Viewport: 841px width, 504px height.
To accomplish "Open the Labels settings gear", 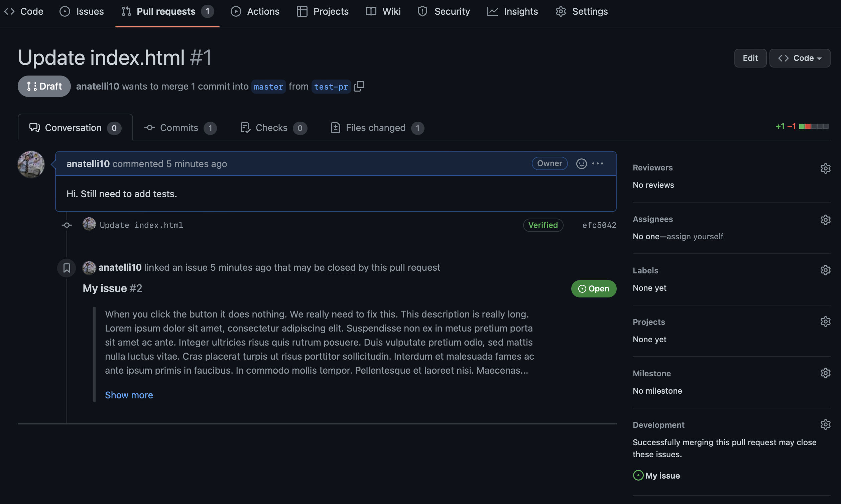I will tap(825, 270).
